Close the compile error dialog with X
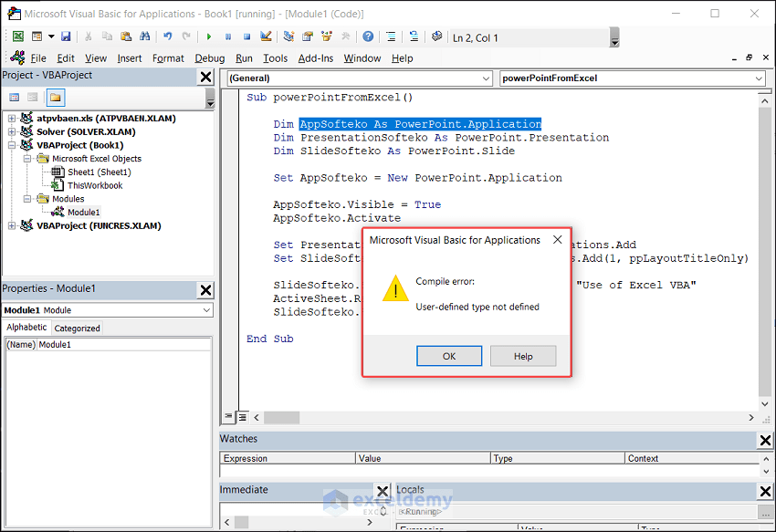 (557, 239)
